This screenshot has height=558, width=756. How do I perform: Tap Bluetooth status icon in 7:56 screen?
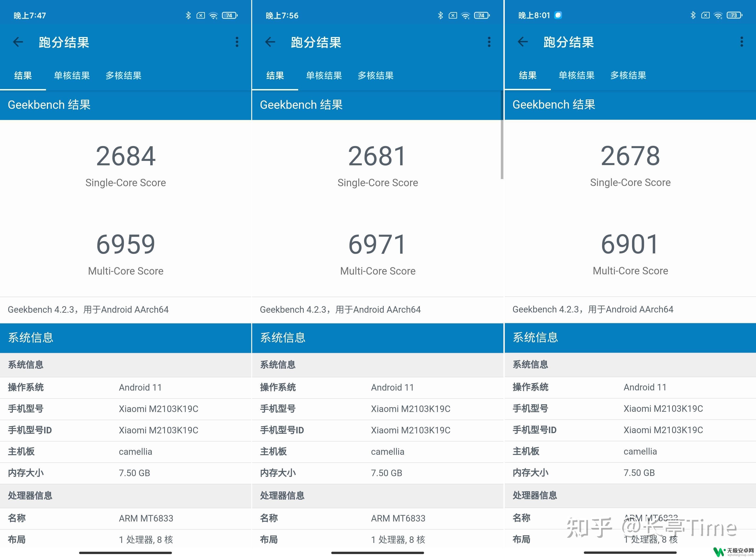coord(440,15)
